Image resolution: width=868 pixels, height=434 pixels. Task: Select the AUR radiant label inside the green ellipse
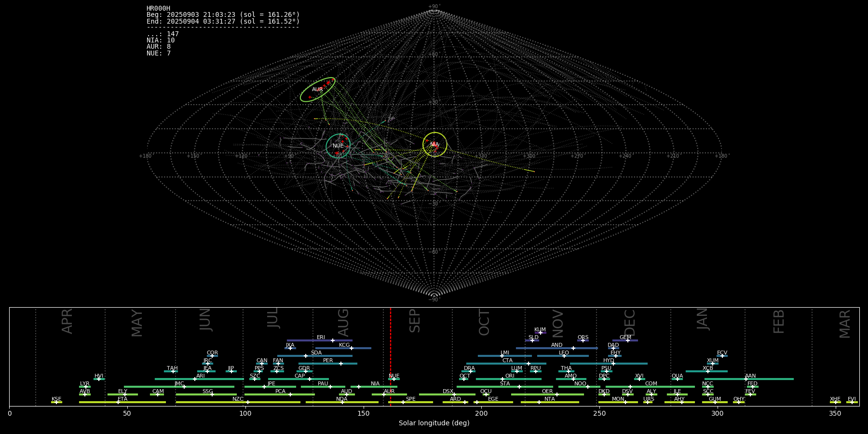coord(317,90)
